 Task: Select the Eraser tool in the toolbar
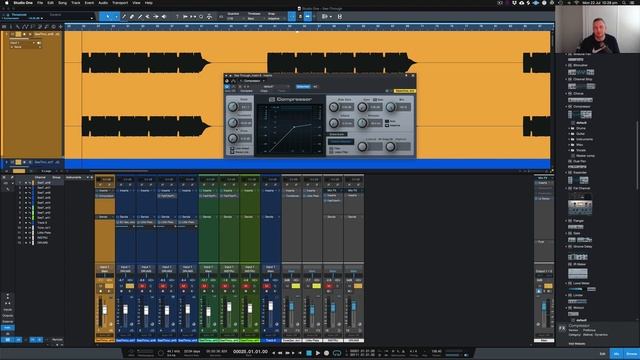(x=132, y=17)
